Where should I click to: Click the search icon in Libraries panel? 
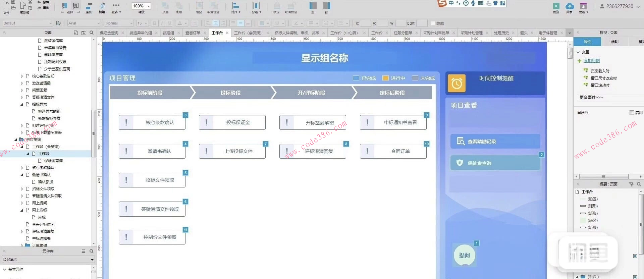click(91, 251)
